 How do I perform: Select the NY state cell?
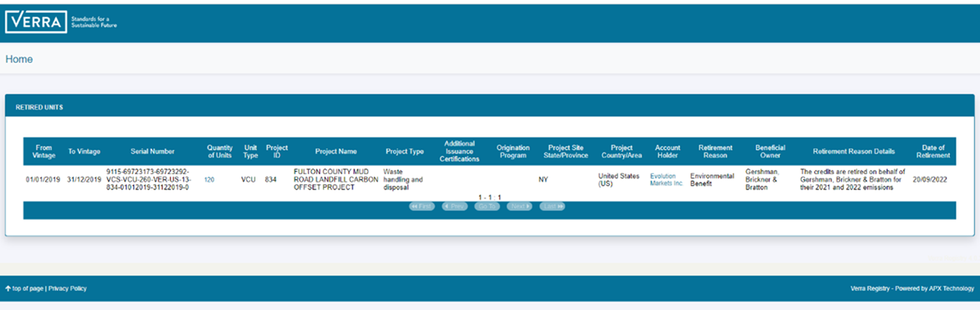[543, 179]
